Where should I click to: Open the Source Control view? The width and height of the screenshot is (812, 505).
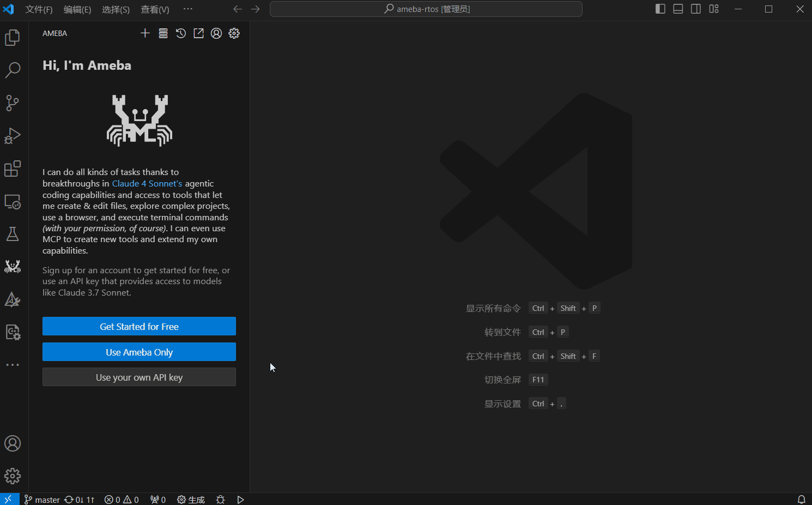(13, 103)
